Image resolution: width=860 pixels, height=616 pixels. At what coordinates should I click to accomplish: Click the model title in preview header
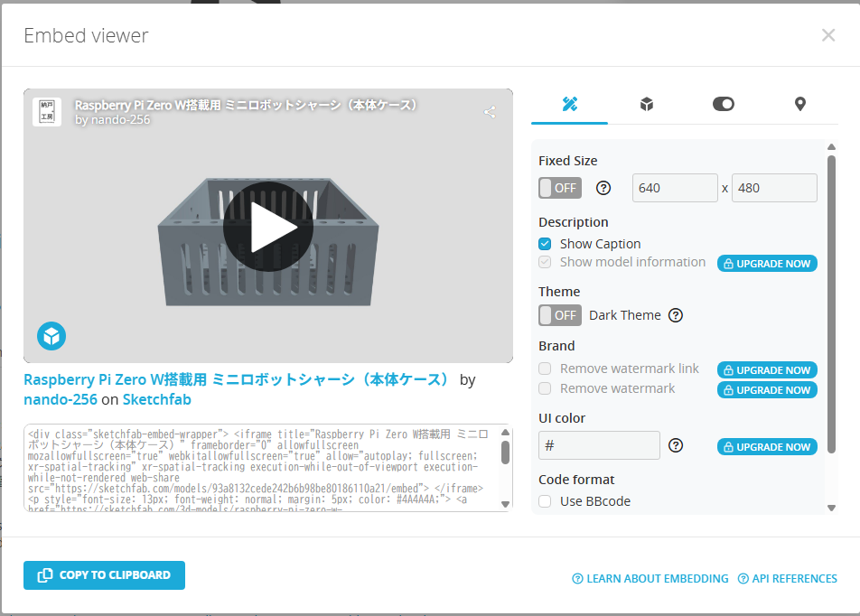coord(247,105)
